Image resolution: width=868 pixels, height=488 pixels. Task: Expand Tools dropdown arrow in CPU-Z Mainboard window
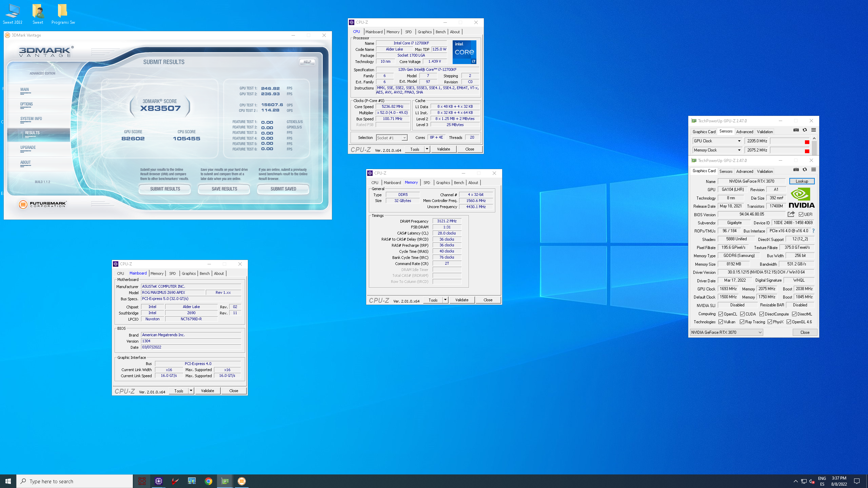[x=191, y=391]
